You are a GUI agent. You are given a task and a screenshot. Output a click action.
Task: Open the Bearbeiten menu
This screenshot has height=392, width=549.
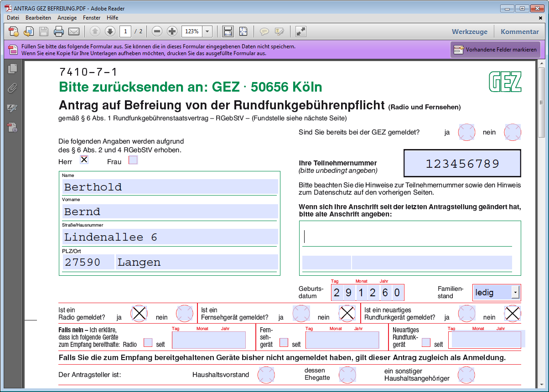(x=38, y=18)
